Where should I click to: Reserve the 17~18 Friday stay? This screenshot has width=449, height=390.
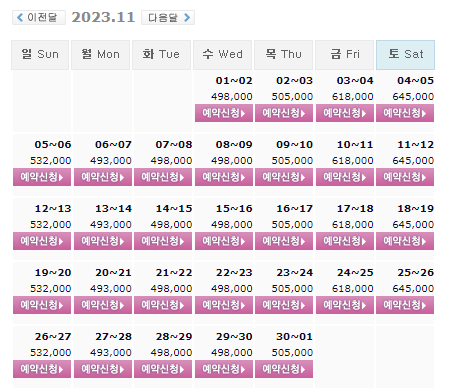pyautogui.click(x=345, y=241)
